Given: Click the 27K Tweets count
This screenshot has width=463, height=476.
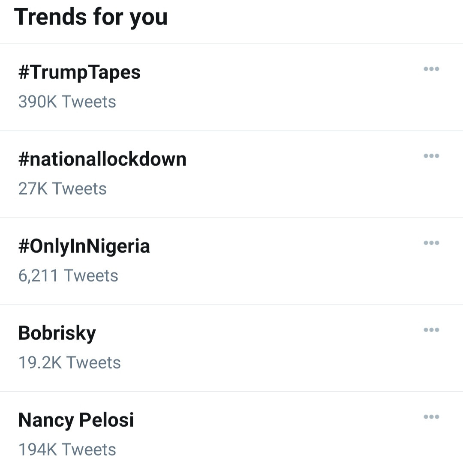Looking at the screenshot, I should click(x=63, y=189).
